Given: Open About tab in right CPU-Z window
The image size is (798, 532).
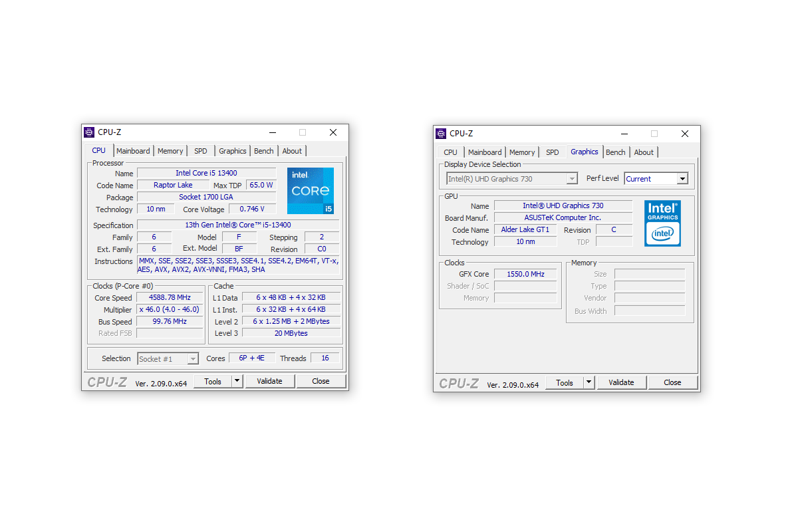Looking at the screenshot, I should [644, 152].
